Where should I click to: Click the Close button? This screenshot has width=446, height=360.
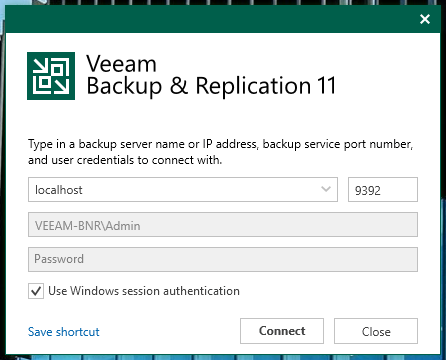click(x=376, y=331)
